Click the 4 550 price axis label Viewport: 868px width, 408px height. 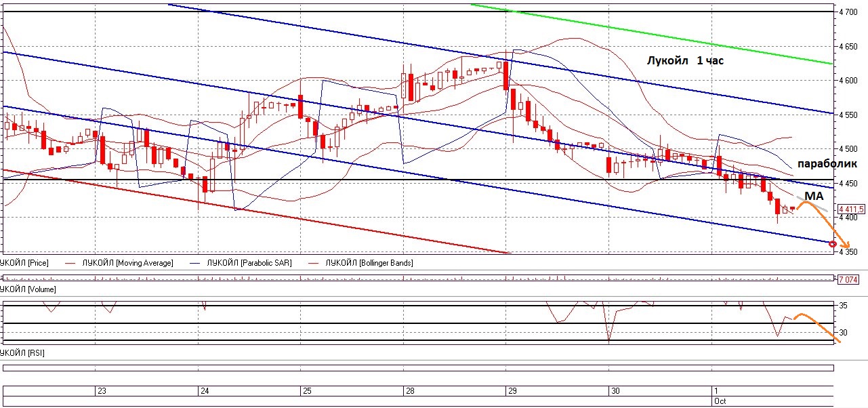[849, 115]
